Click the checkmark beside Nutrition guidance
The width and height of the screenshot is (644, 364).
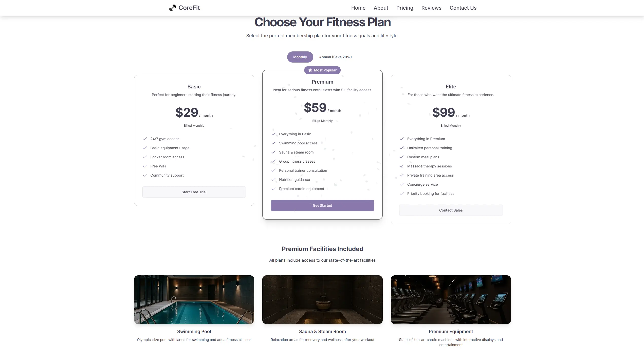point(273,180)
